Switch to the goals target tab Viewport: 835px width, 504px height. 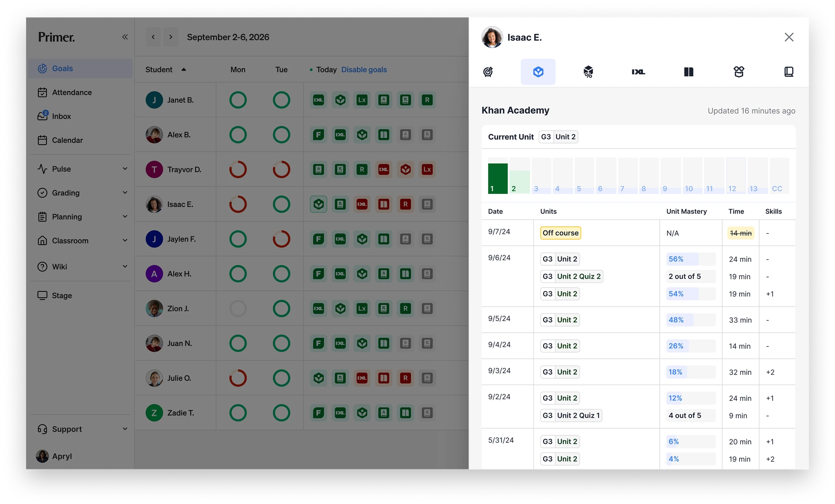[x=488, y=72]
